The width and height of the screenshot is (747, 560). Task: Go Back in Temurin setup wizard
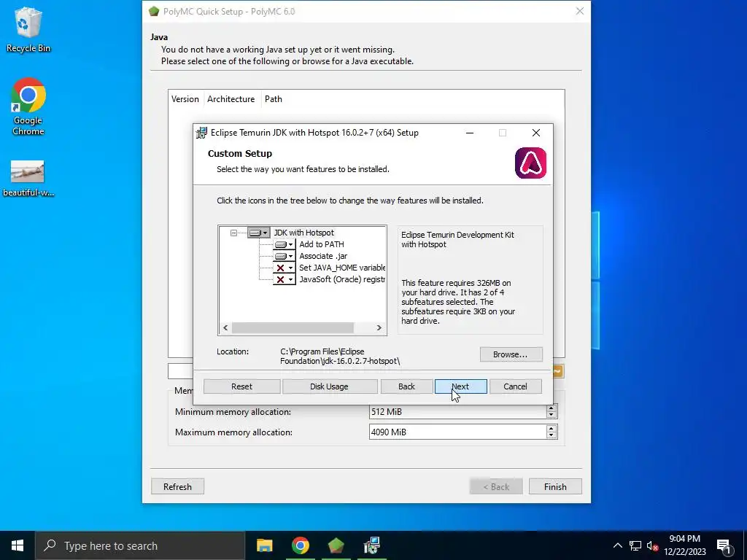[406, 386]
